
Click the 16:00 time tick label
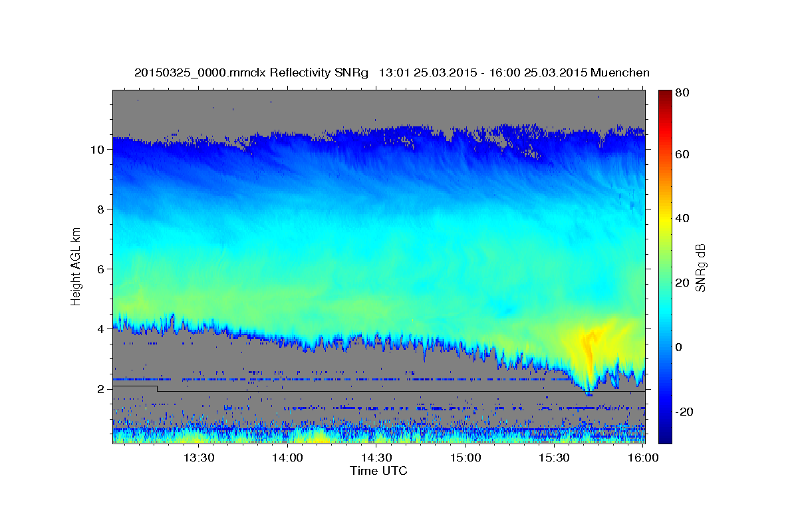(x=643, y=458)
